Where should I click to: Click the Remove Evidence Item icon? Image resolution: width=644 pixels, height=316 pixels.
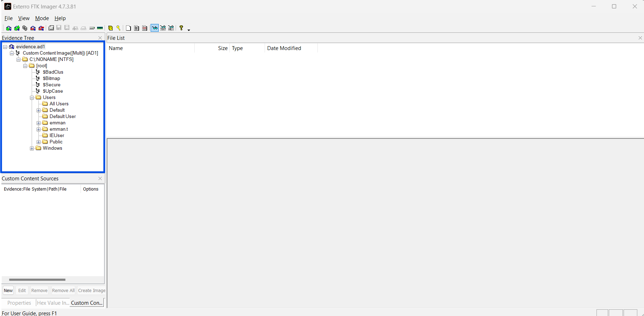(x=33, y=28)
